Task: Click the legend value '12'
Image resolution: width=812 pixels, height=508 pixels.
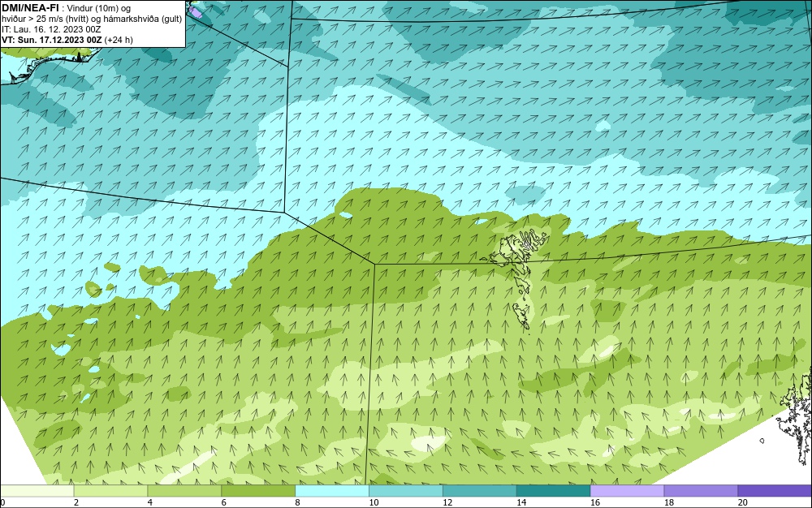Action: tap(447, 502)
